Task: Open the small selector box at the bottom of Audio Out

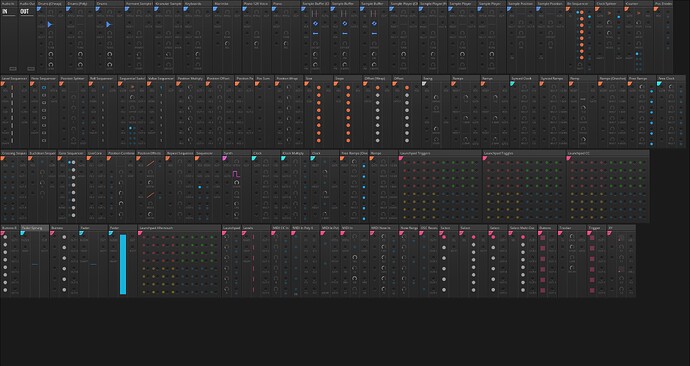Action: [31, 69]
